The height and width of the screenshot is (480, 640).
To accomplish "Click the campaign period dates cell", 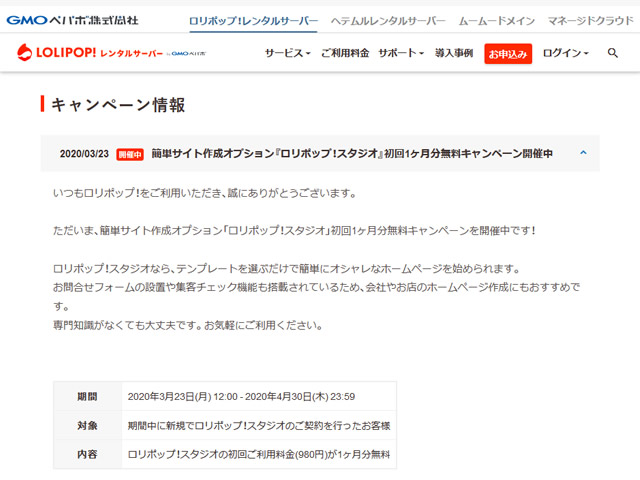I will tap(259, 396).
